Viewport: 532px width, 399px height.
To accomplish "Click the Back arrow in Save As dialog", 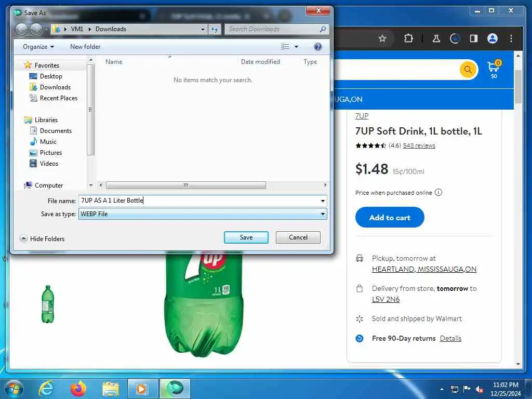I will 22,30.
